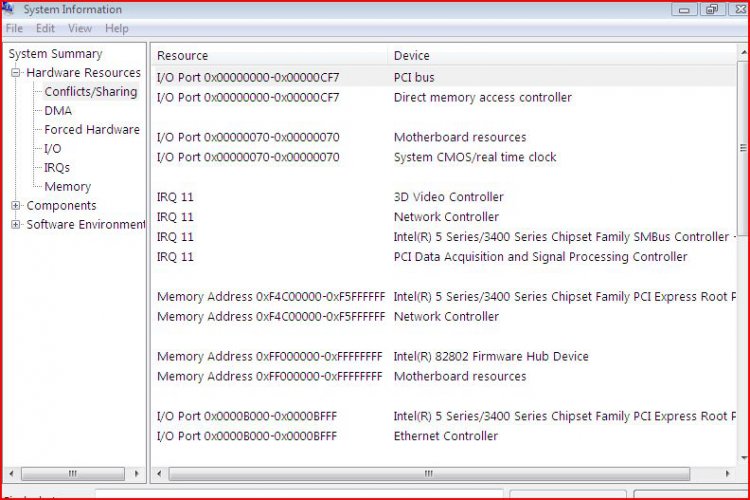
Task: Select the I/O tree item
Action: (x=52, y=149)
